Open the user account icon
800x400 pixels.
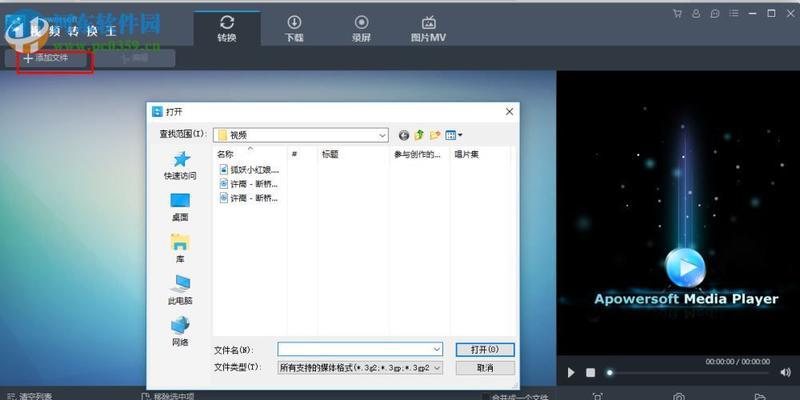coord(696,14)
